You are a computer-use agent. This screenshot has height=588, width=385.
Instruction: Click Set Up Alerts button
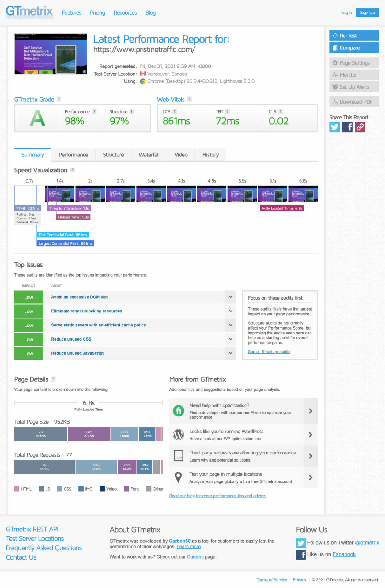(354, 87)
